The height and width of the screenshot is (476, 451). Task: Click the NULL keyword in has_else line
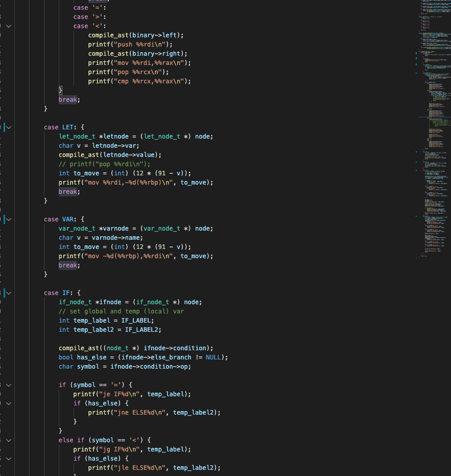[x=215, y=357]
